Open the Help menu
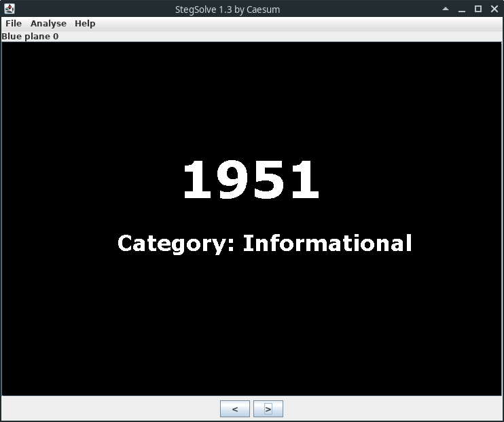Screen dimensions: 504x422 (85, 23)
